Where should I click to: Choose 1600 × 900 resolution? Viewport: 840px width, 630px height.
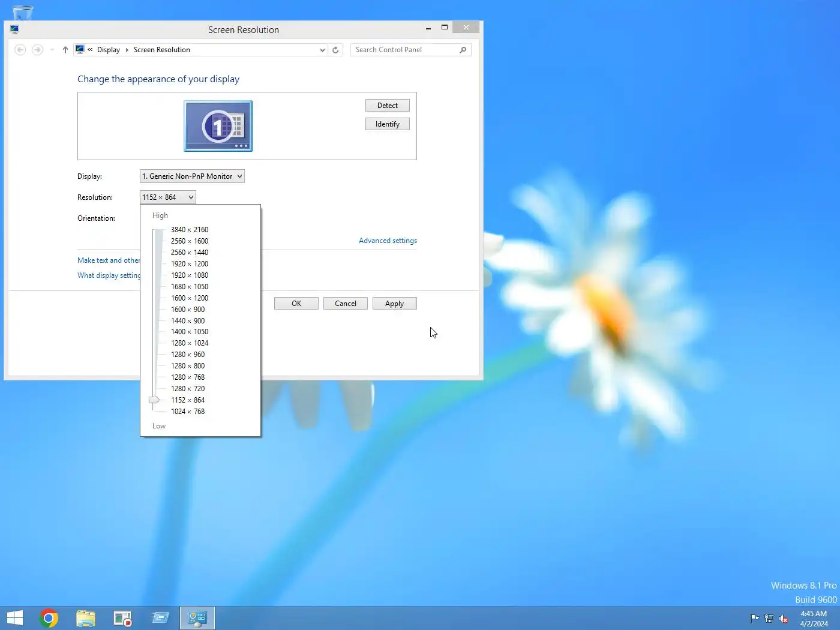[x=188, y=310]
